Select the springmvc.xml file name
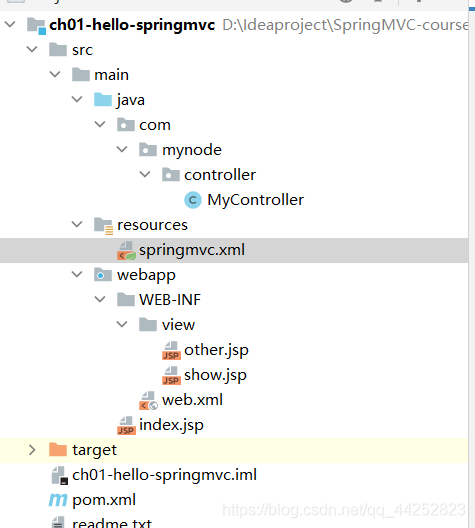475x528 pixels. click(192, 251)
